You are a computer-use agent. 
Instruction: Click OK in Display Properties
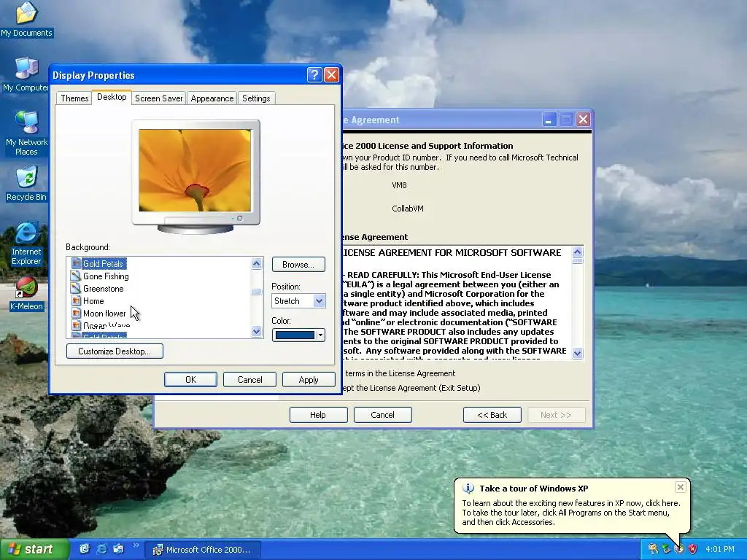[190, 379]
